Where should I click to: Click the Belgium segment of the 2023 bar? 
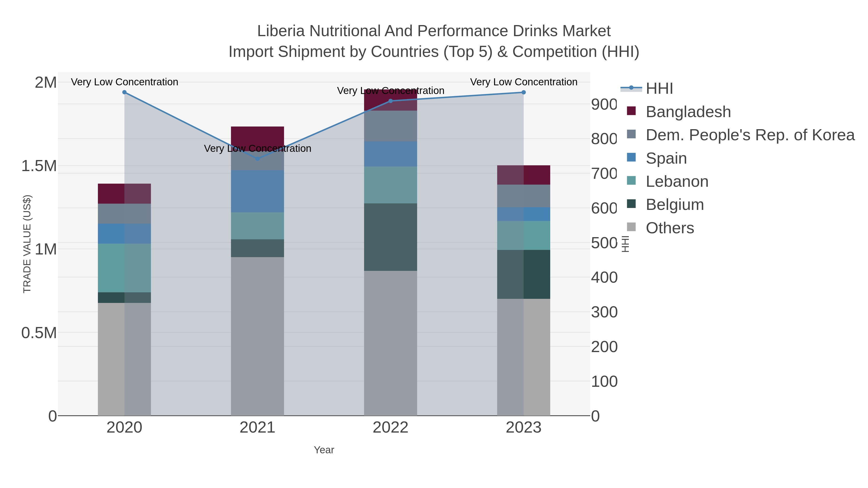pyautogui.click(x=524, y=274)
